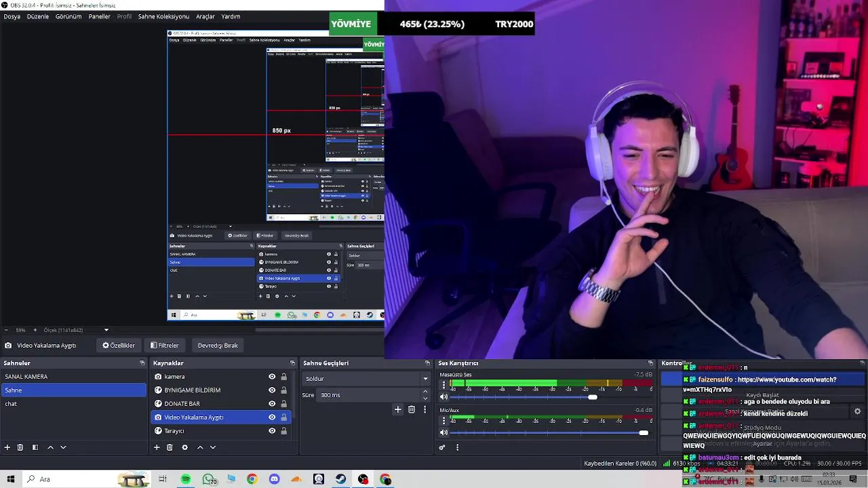868x488 pixels.
Task: Pop out the Ses Karıştırıcı dock panel
Action: click(650, 363)
